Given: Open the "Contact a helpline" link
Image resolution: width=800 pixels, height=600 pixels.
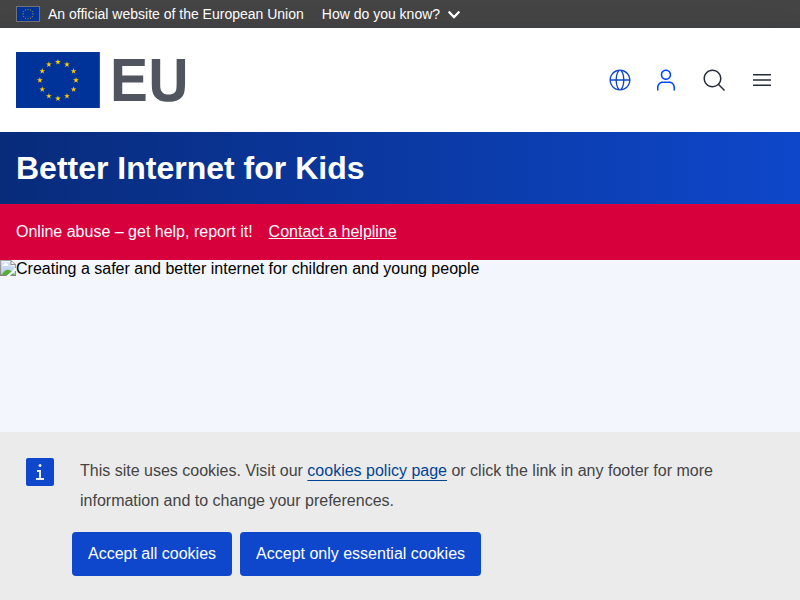Looking at the screenshot, I should [332, 231].
